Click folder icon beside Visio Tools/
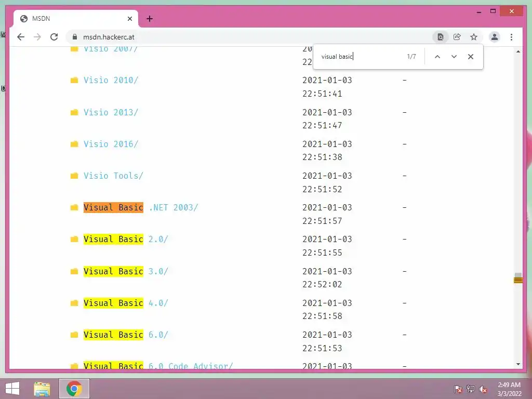532x399 pixels. point(74,176)
